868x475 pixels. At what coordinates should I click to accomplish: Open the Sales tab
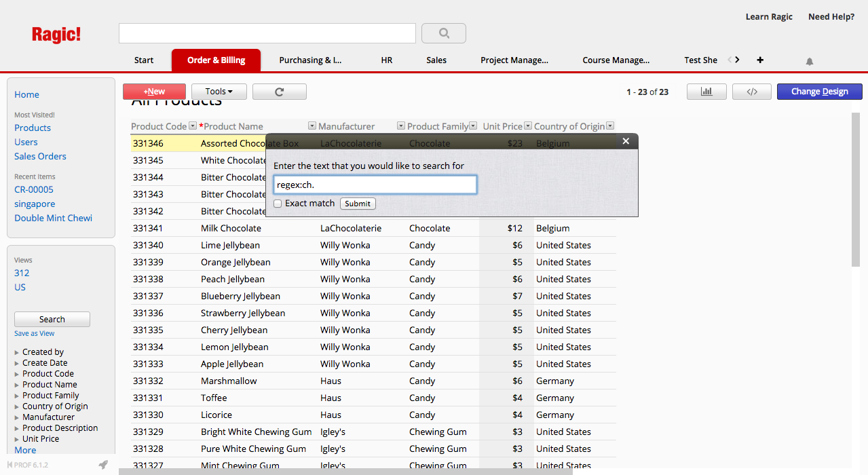point(436,60)
